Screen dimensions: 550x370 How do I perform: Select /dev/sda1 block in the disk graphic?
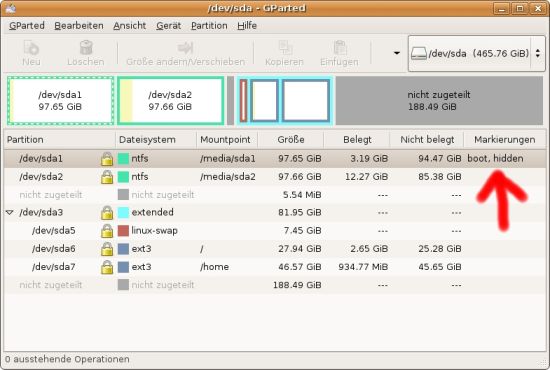60,101
